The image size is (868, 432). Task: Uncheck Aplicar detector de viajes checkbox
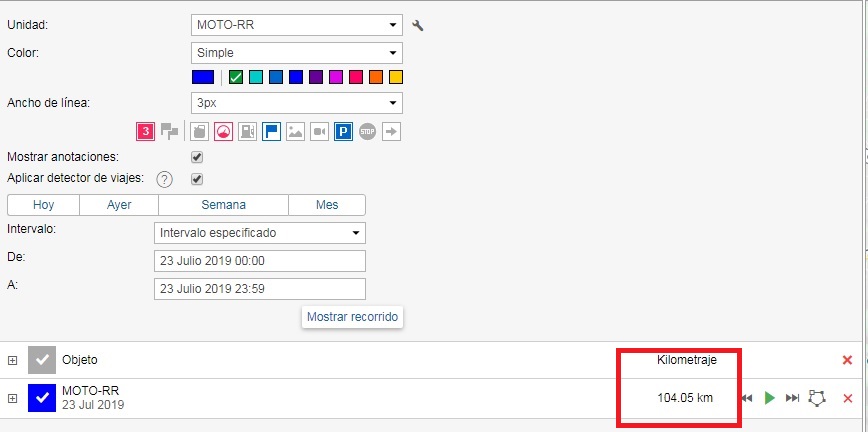pyautogui.click(x=197, y=179)
